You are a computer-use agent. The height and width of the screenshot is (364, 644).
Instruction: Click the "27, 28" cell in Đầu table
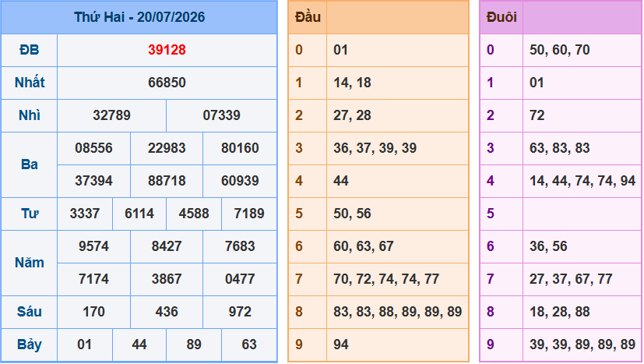(398, 115)
